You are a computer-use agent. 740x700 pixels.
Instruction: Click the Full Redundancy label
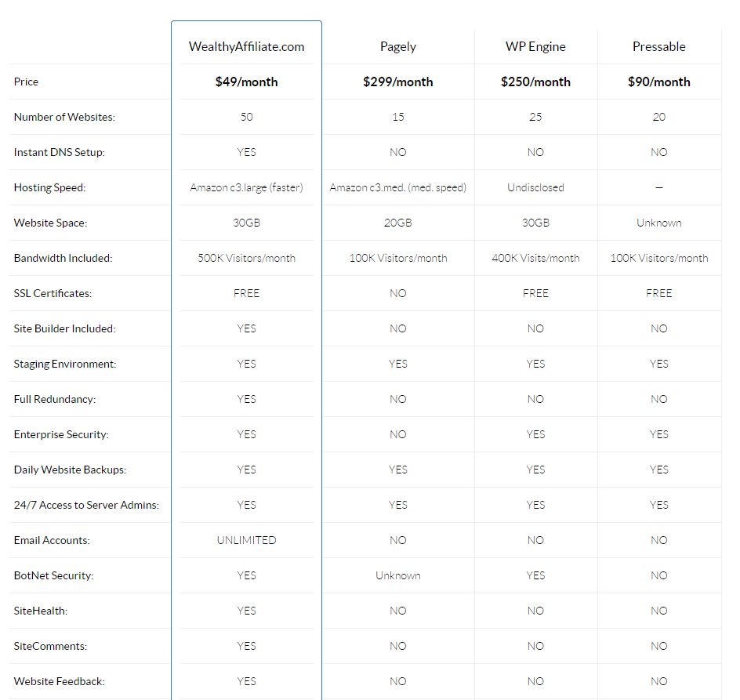point(54,399)
